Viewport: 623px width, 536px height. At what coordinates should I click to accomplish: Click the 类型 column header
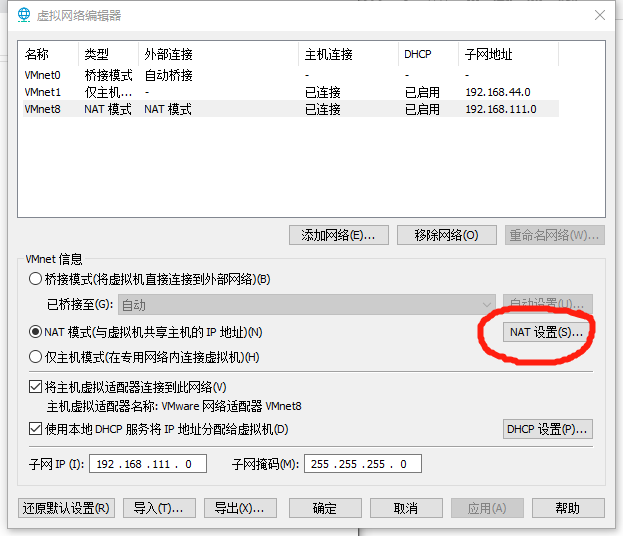pos(108,54)
